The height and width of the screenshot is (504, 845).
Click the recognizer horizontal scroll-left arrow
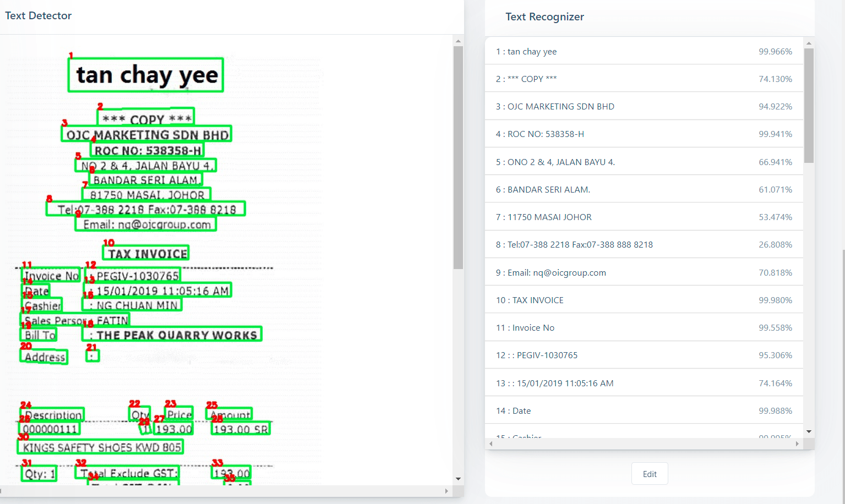click(x=490, y=443)
